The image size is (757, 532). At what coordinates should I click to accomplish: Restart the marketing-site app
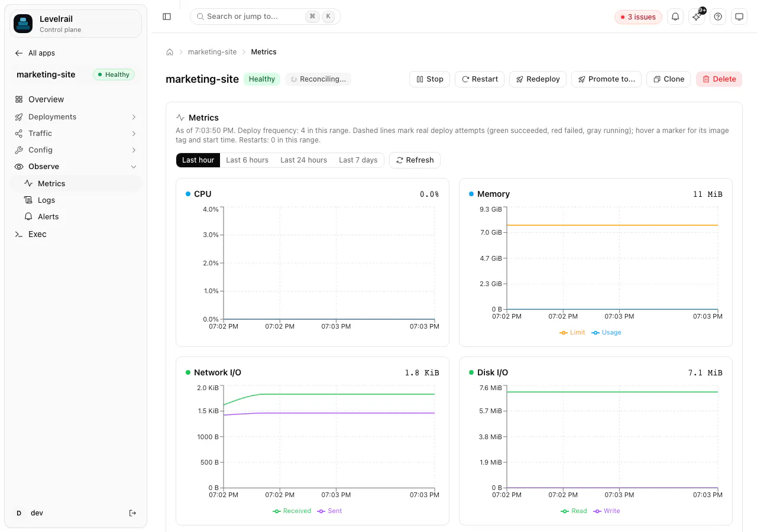[480, 79]
